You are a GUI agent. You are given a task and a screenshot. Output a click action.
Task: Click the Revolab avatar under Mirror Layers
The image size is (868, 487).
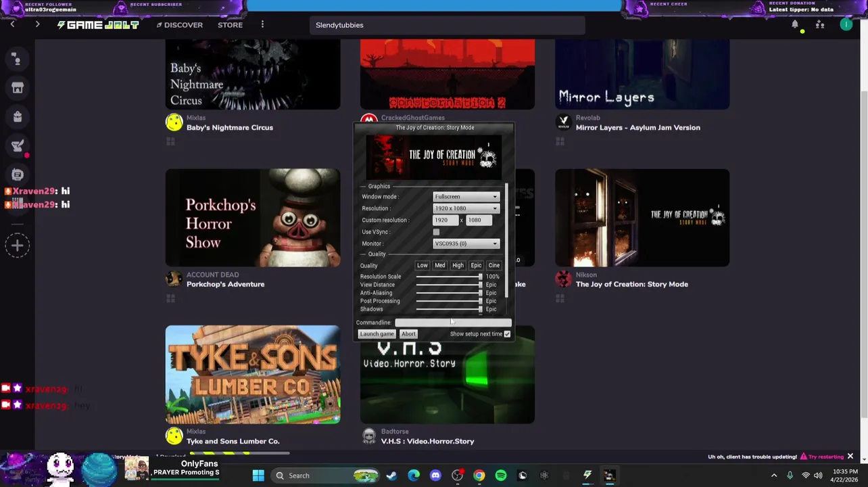point(563,122)
